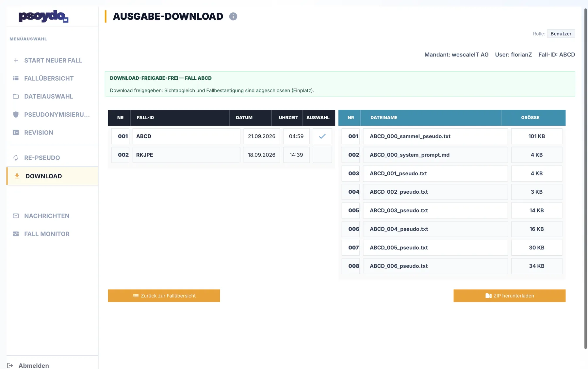Screen dimensions: 588x369
Task: Open Nachrichten in the sidebar
Action: coord(52,216)
